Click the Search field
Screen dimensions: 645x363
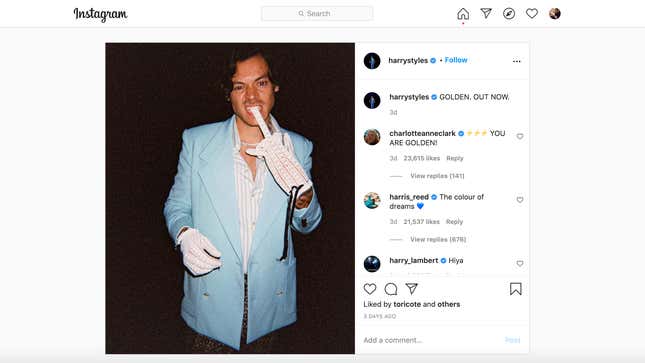click(x=317, y=13)
